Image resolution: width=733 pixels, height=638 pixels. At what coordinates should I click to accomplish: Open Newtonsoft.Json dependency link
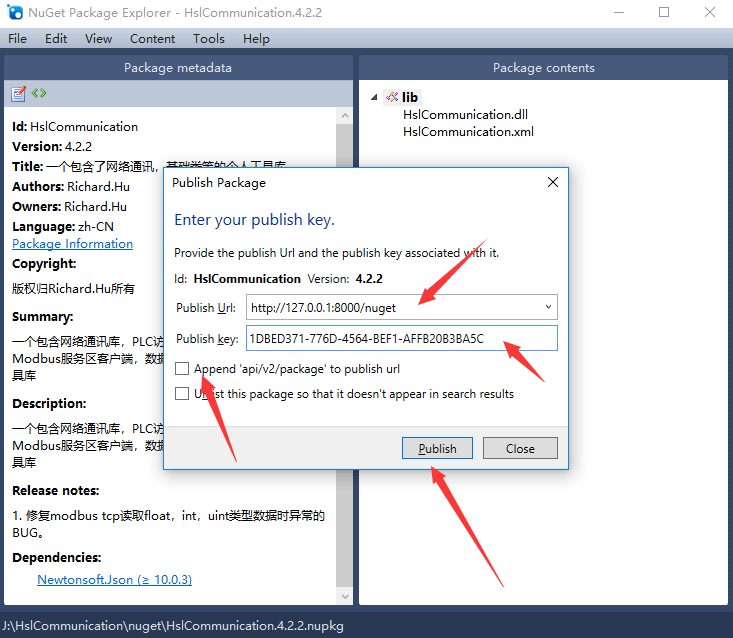115,580
